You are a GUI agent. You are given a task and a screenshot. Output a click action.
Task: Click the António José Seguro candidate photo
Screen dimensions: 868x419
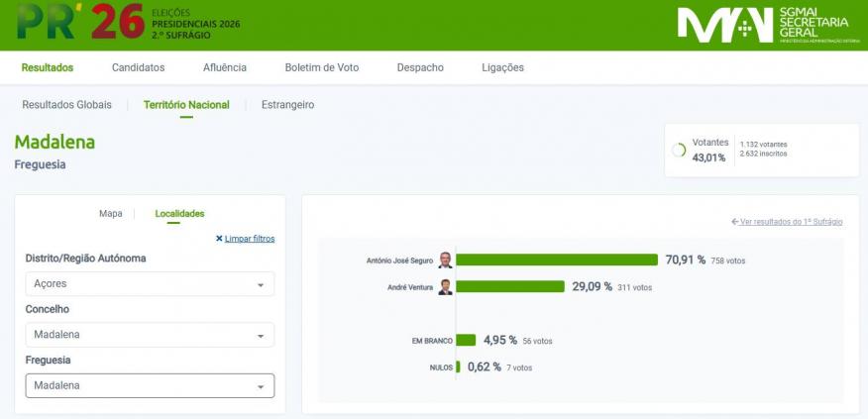(x=445, y=261)
